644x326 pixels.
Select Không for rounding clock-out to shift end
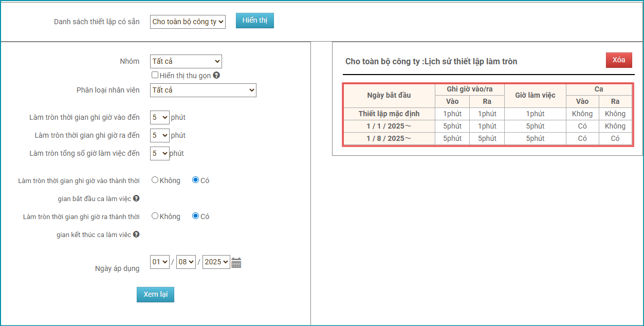tap(155, 216)
